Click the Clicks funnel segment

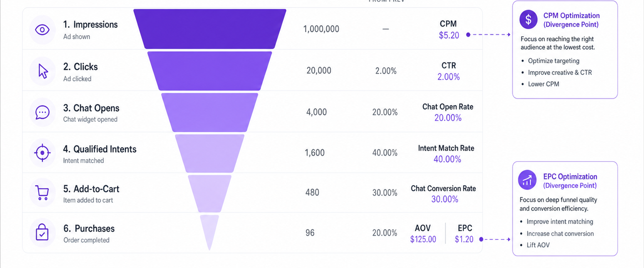(x=210, y=71)
